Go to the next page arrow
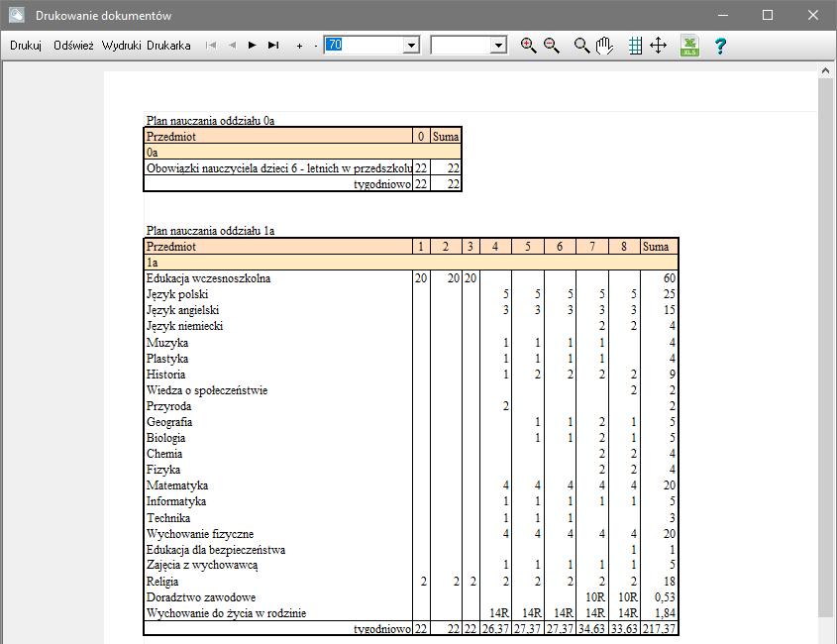Viewport: 837px width, 644px height. (x=252, y=46)
